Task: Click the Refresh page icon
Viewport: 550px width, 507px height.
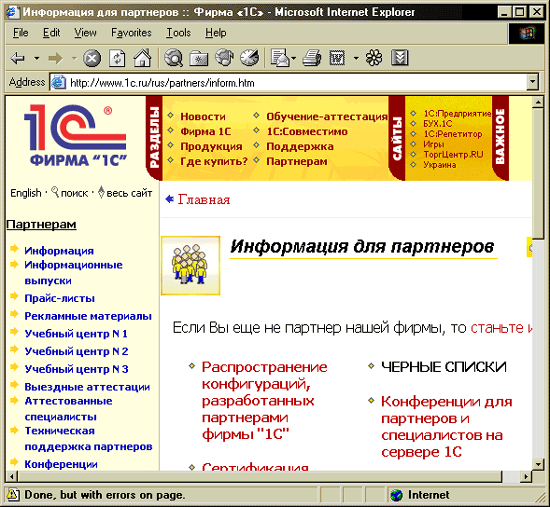Action: (117, 58)
